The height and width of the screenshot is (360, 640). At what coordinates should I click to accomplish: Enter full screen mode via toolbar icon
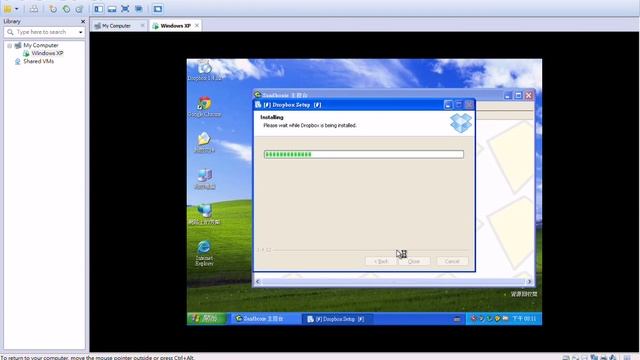point(125,9)
